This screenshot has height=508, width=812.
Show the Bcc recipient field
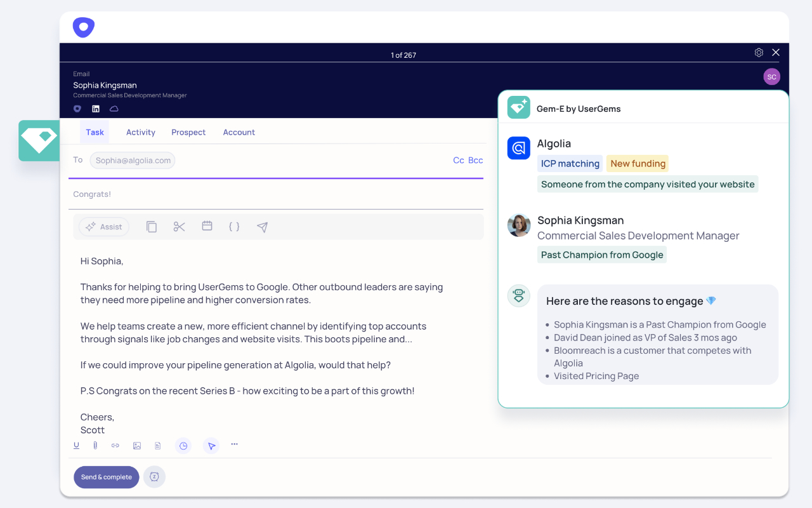coord(475,160)
